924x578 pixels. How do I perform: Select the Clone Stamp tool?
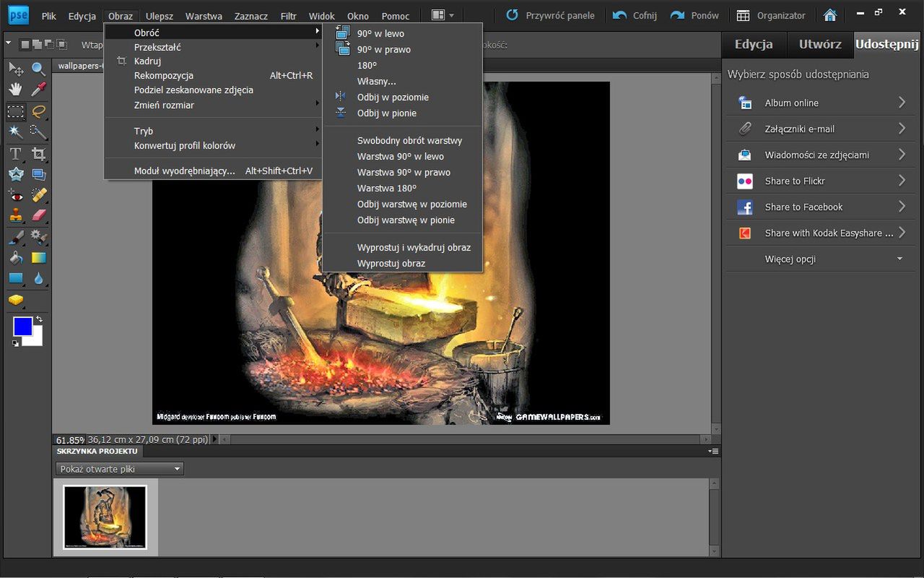(x=16, y=215)
